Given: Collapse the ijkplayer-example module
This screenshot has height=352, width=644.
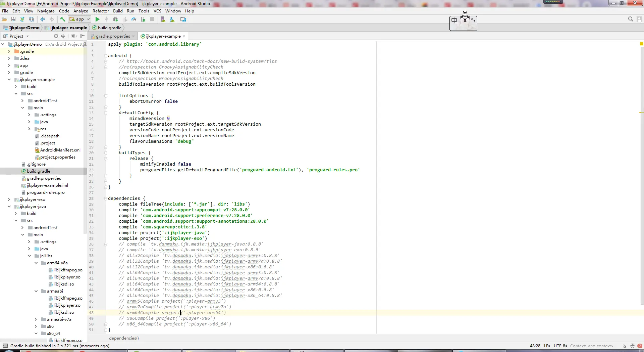Looking at the screenshot, I should pos(9,80).
